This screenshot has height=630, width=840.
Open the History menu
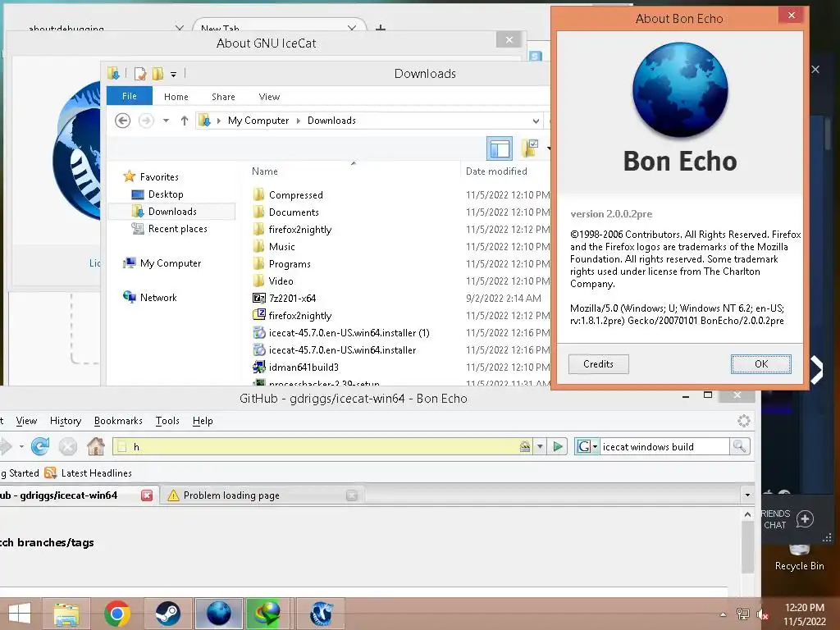click(66, 421)
